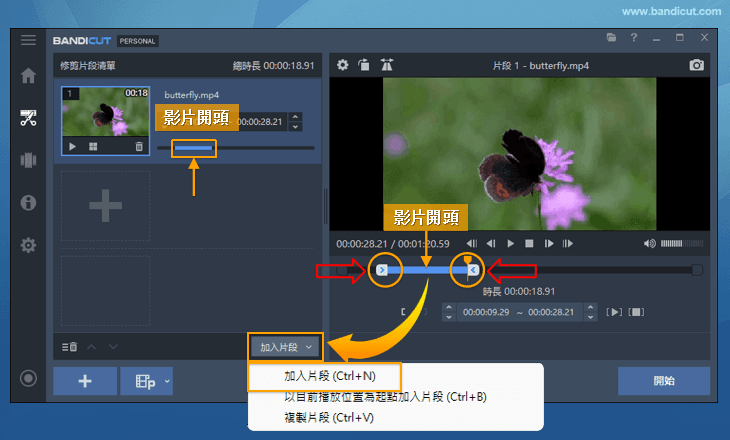Click the blue selected range on timeline

427,270
